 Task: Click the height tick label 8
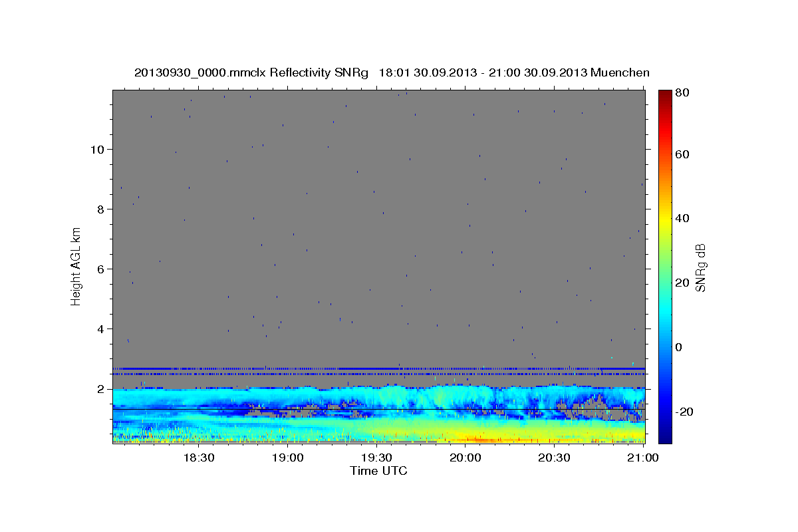click(x=100, y=209)
